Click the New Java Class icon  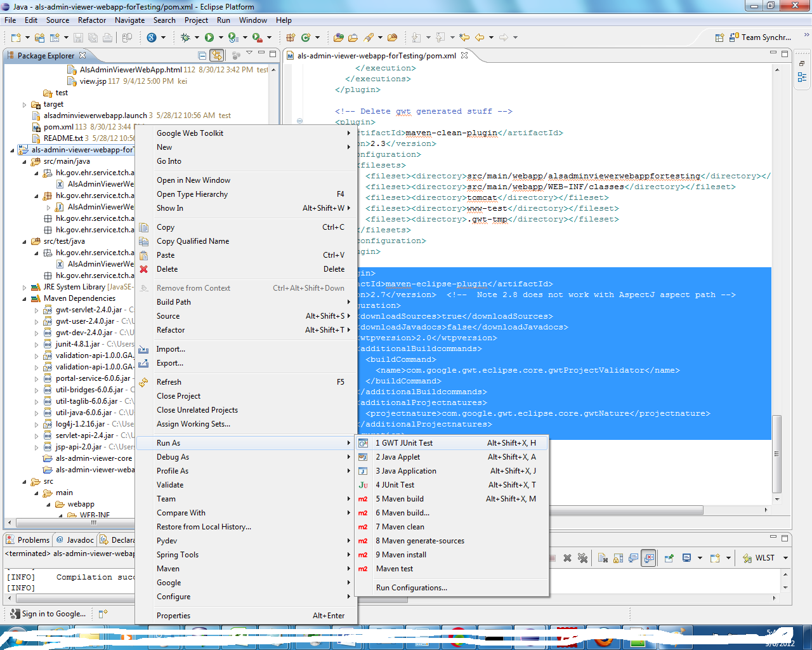[306, 37]
